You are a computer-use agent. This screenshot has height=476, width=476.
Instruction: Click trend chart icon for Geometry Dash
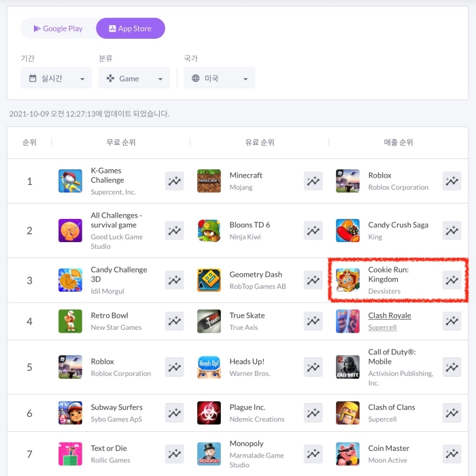coord(313,279)
